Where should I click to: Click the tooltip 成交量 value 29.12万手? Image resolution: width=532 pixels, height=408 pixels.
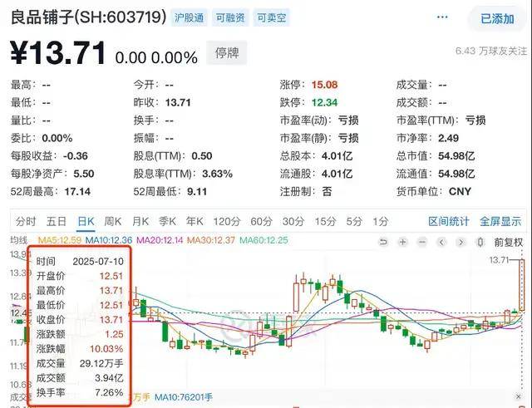[x=101, y=363]
